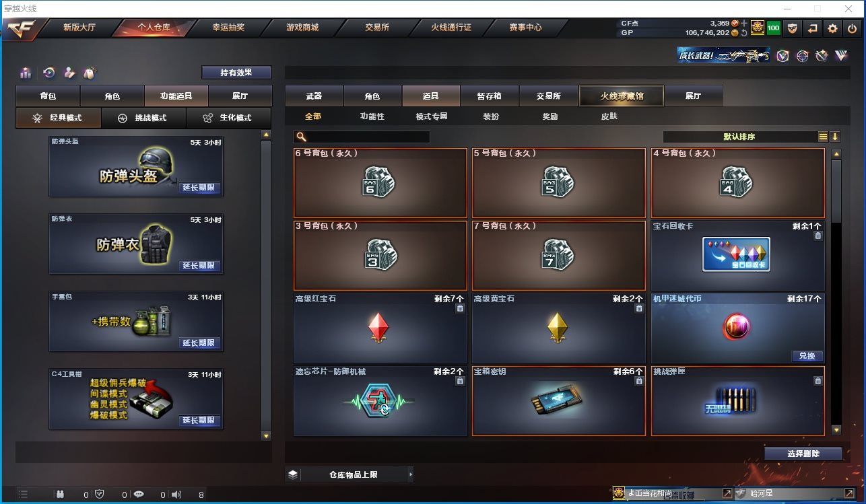Refresh GP balance with the circular arrow
Screen dimensions: 866x504
click(744, 32)
